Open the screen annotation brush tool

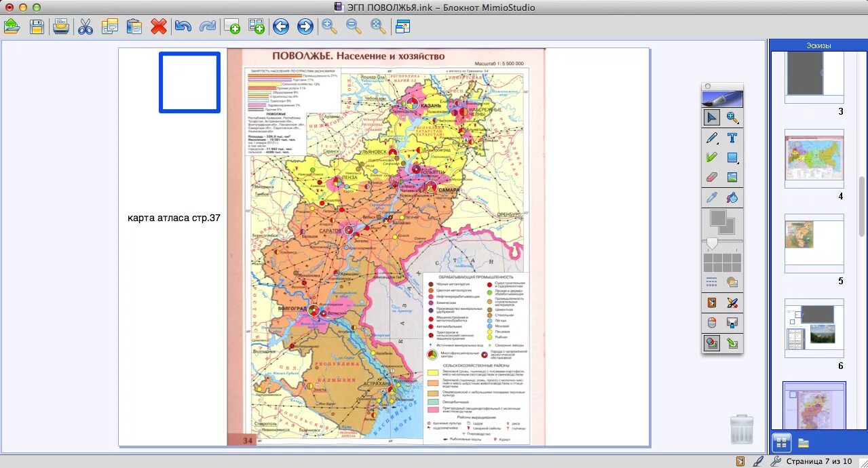coord(732,303)
